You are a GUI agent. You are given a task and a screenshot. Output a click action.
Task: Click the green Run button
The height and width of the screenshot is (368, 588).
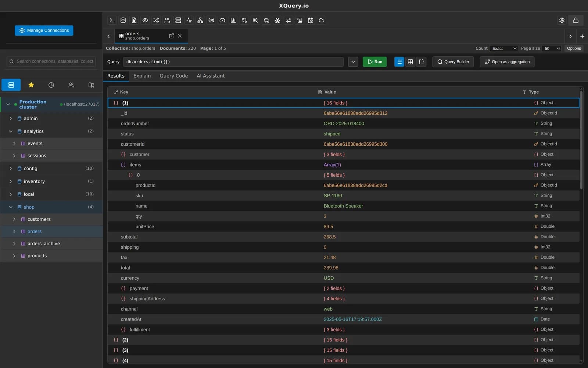374,62
